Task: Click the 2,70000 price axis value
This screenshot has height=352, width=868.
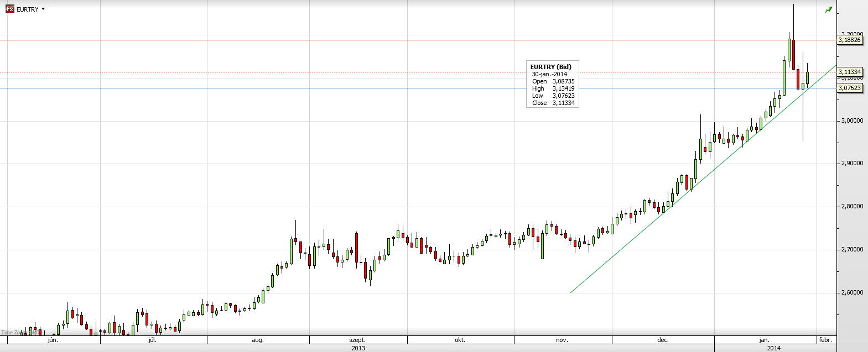Action: 851,250
